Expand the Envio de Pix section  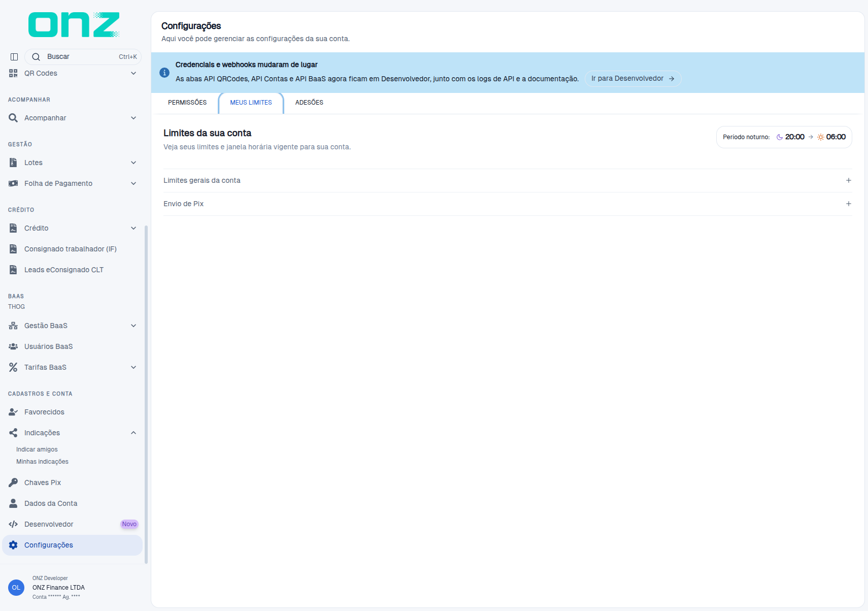coord(508,204)
